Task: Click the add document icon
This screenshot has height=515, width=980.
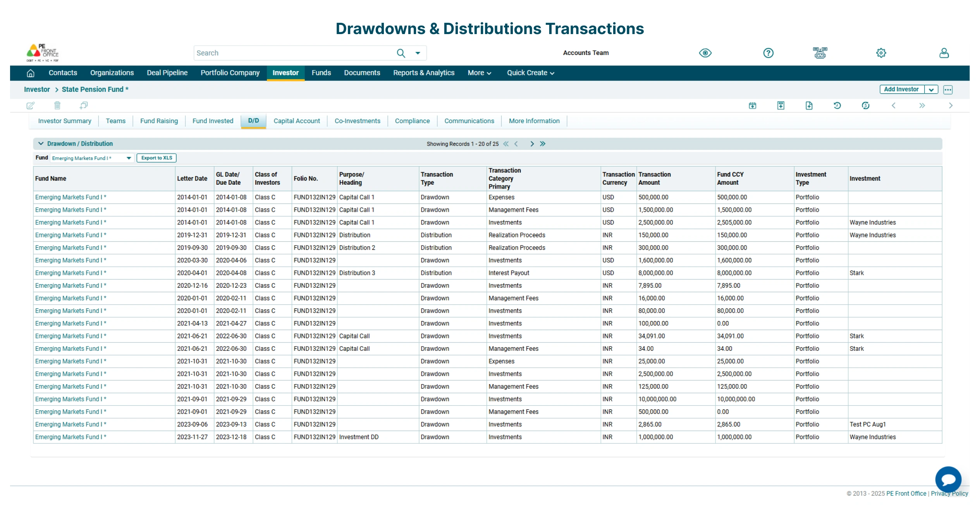Action: pyautogui.click(x=809, y=105)
